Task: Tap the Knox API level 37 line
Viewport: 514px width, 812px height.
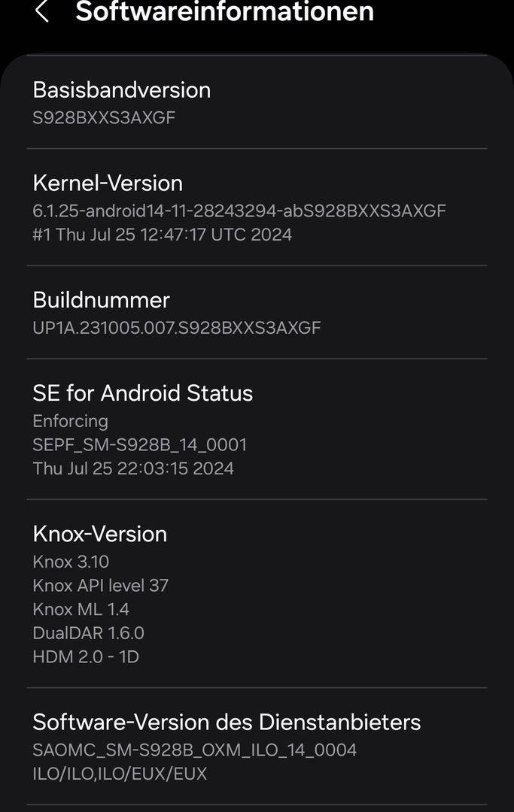Action: pyautogui.click(x=101, y=586)
